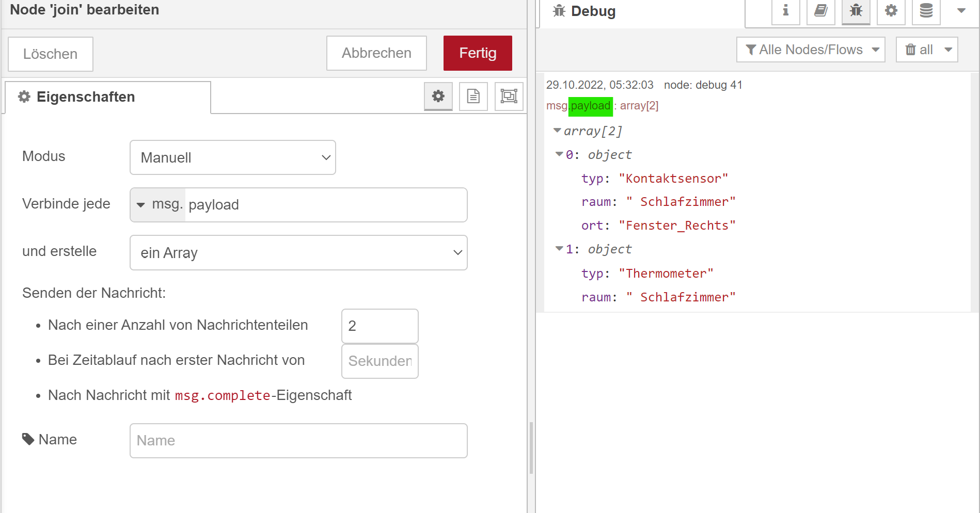Open node description document icon
The width and height of the screenshot is (980, 513).
pyautogui.click(x=473, y=97)
